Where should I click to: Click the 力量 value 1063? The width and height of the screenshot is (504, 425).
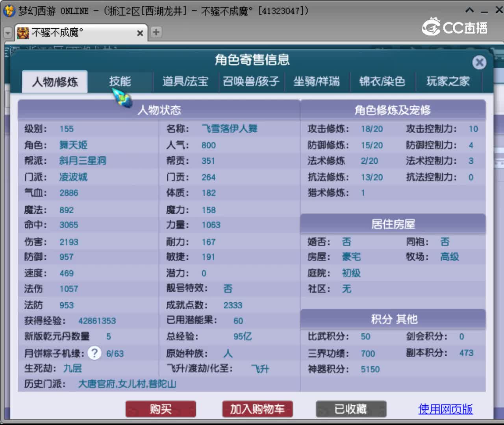[211, 225]
